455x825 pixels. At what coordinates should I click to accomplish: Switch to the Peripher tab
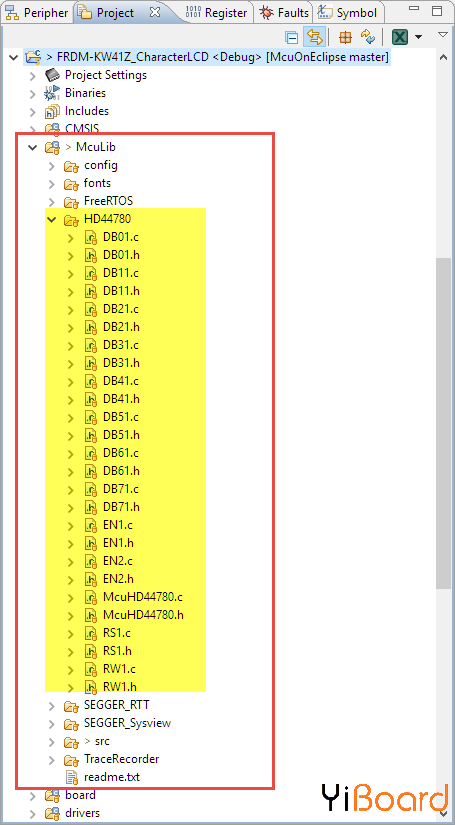36,13
